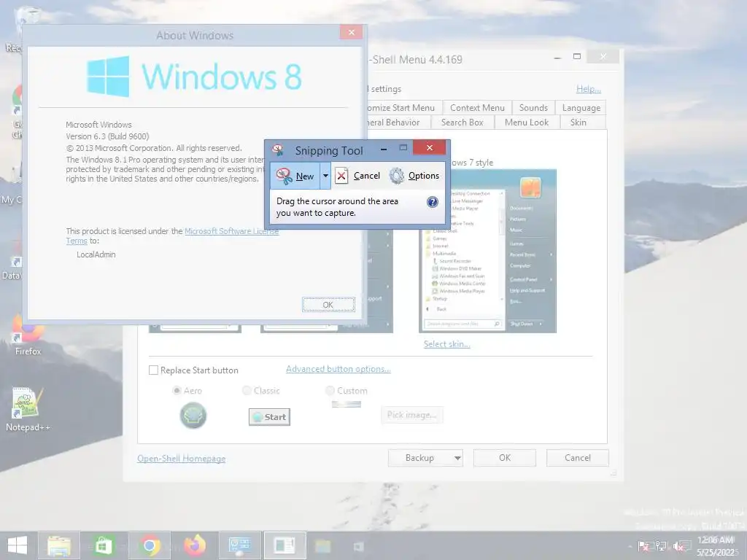This screenshot has width=747, height=560.
Task: Click the Windows 8 logo in About Windows
Action: [194, 76]
